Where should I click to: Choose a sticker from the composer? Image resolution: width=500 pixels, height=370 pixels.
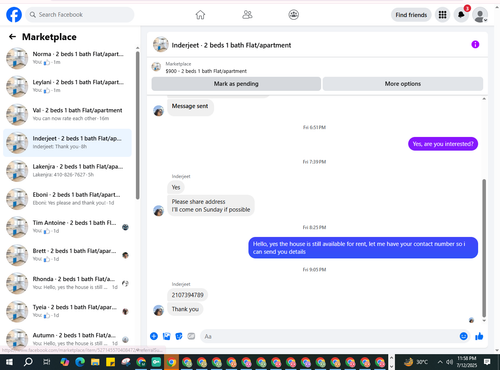click(x=179, y=336)
